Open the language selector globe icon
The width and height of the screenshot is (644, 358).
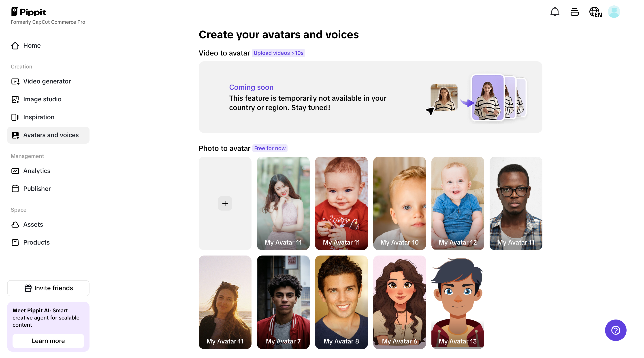click(595, 12)
